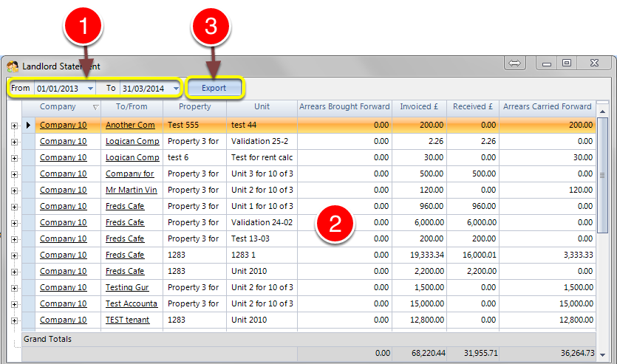Click scrollbar down arrow of the grid
The width and height of the screenshot is (617, 364).
pos(602,355)
